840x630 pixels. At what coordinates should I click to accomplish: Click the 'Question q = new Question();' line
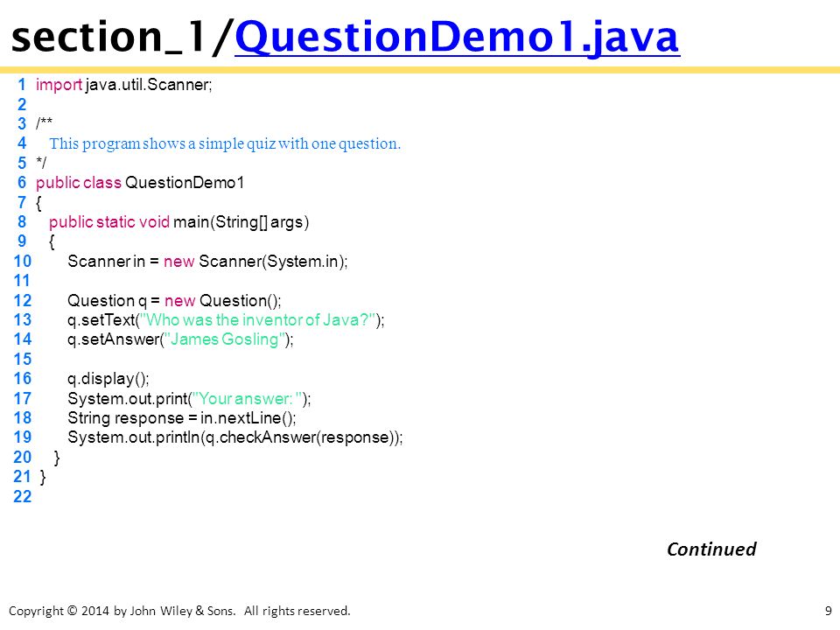(x=174, y=300)
